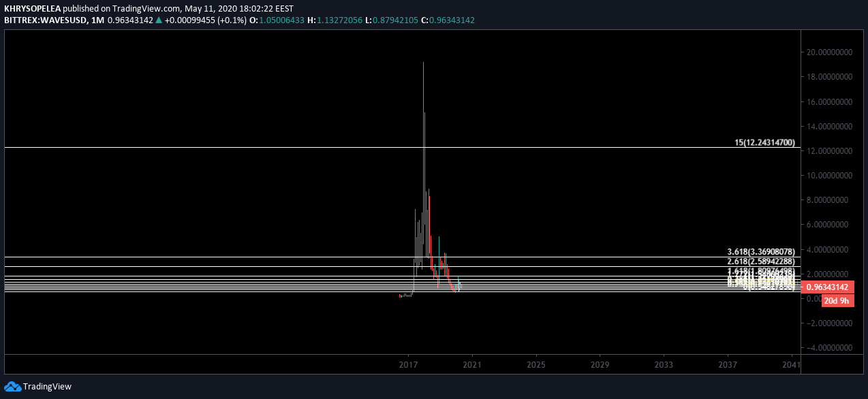This screenshot has height=399, width=868.
Task: Click the 2017 time axis label
Action: [x=408, y=365]
